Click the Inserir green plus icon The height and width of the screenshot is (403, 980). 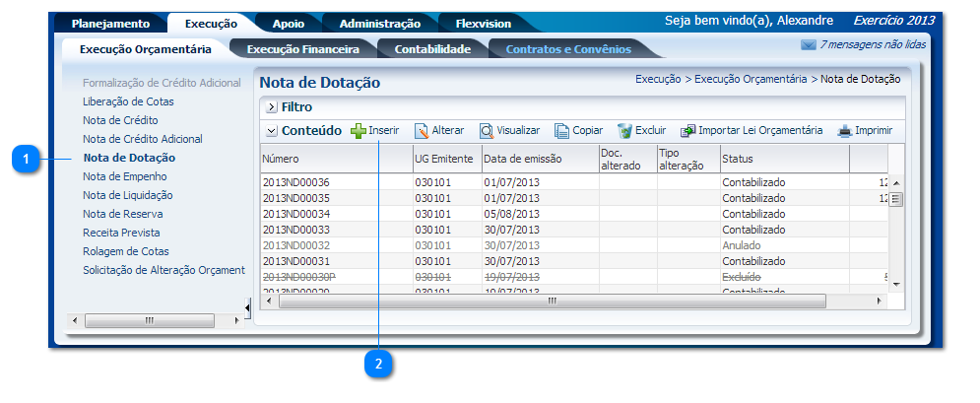click(359, 131)
